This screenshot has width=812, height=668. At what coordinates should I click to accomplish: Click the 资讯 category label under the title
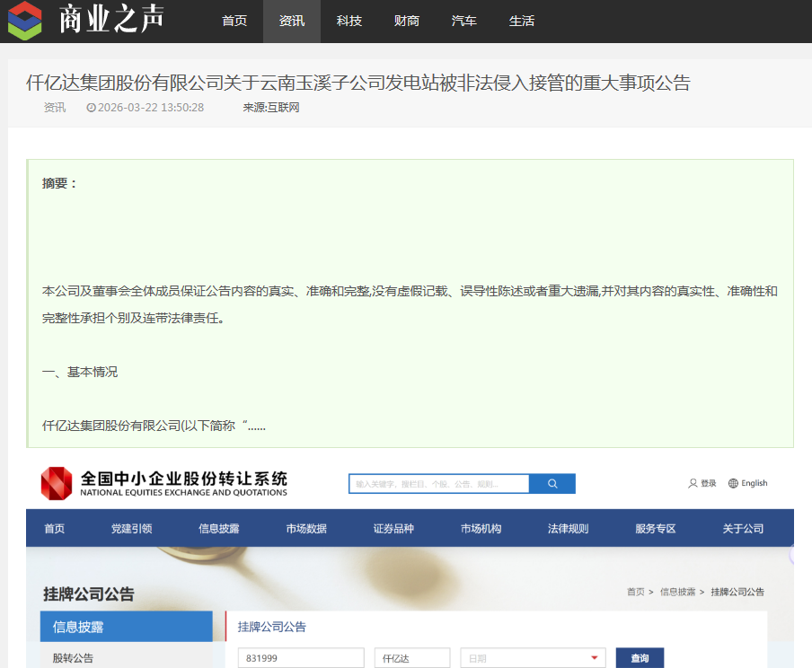tap(55, 107)
